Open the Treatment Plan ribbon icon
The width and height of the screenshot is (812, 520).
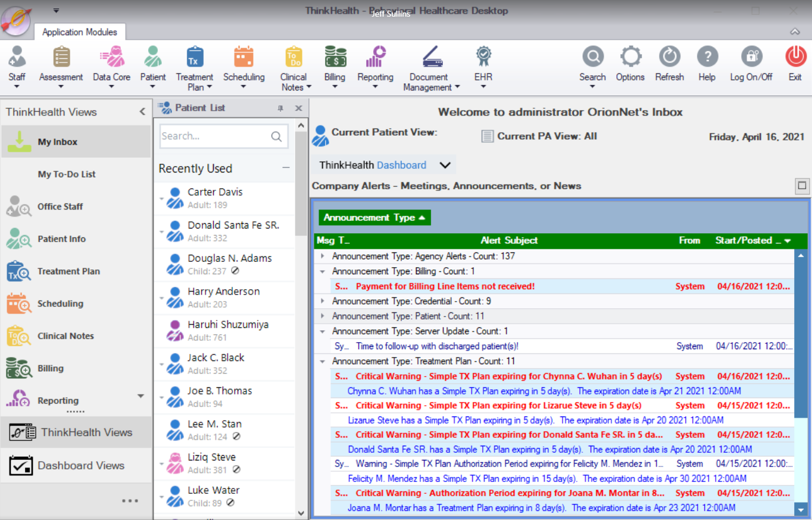point(194,58)
